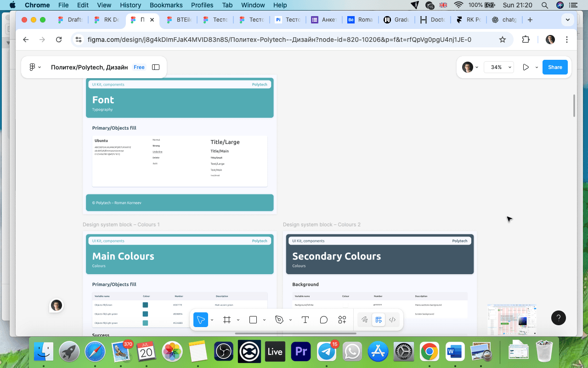Open the Figma help question mark button
Image resolution: width=588 pixels, height=368 pixels.
[x=559, y=318]
